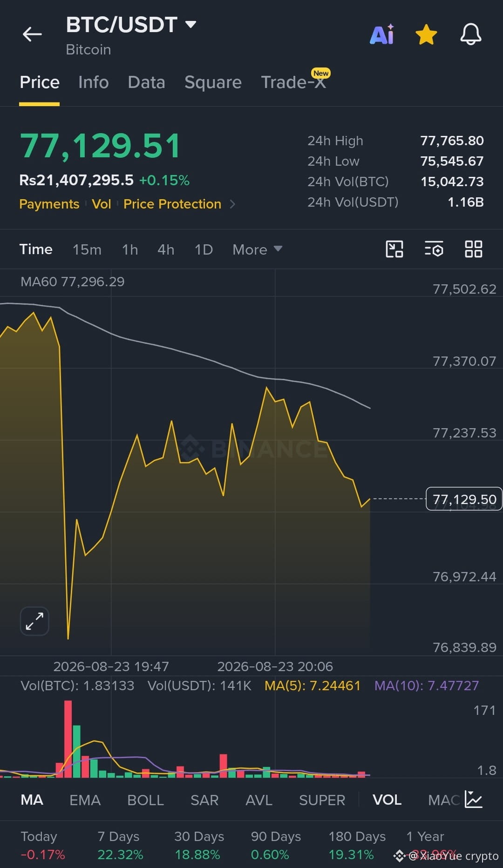This screenshot has height=868, width=503.
Task: Open the Vol tag link
Action: coord(102,204)
